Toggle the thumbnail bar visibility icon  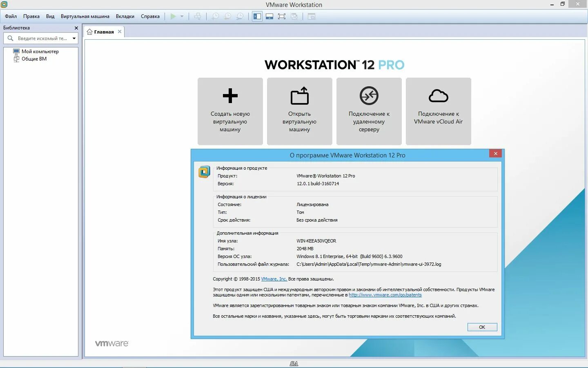click(x=269, y=16)
